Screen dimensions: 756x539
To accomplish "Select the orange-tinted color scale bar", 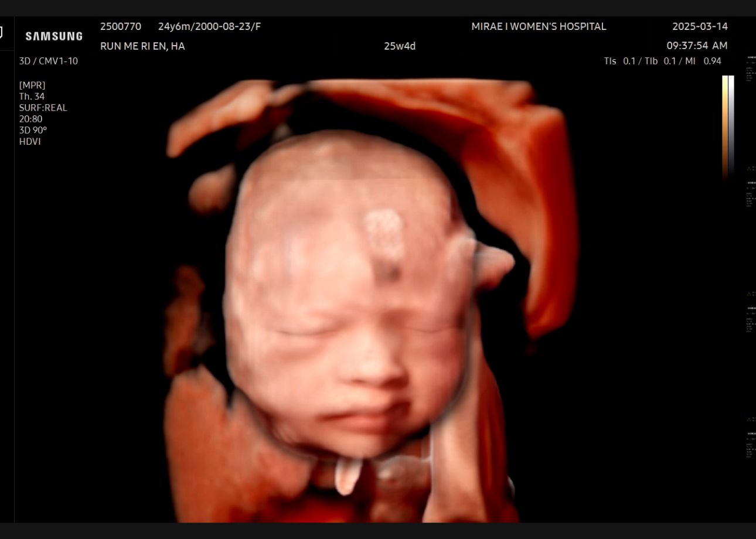I will [725, 126].
